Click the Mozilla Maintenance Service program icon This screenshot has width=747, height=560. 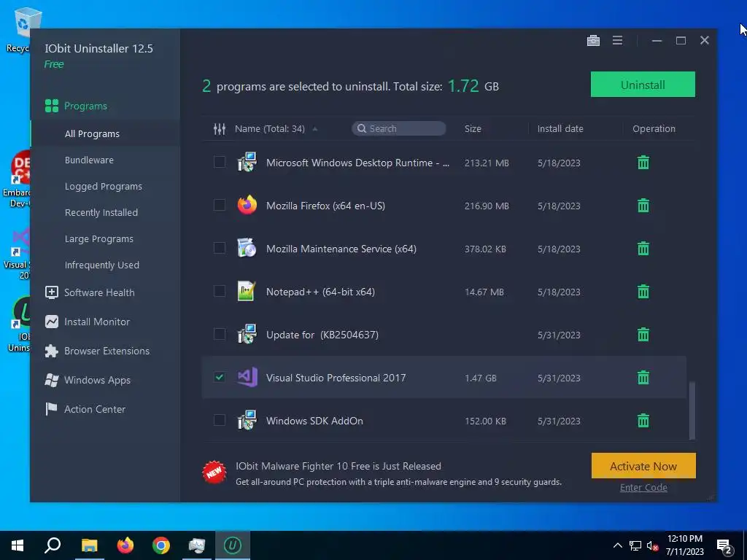point(247,248)
